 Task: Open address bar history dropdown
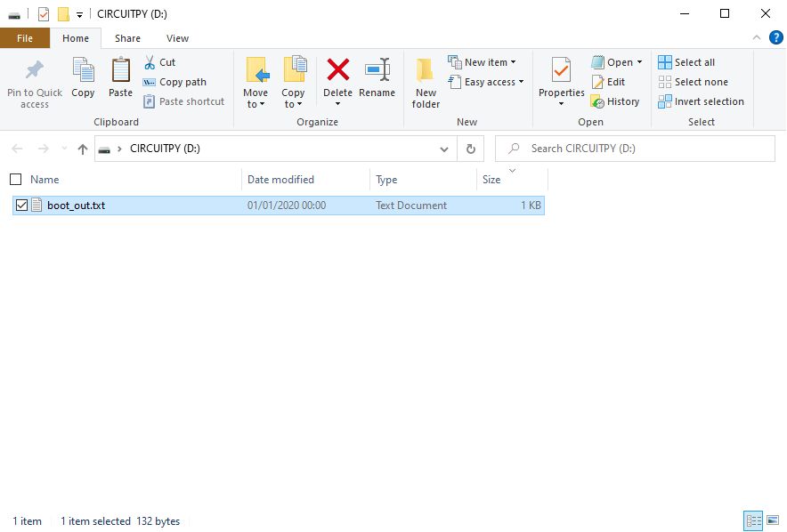coord(443,149)
